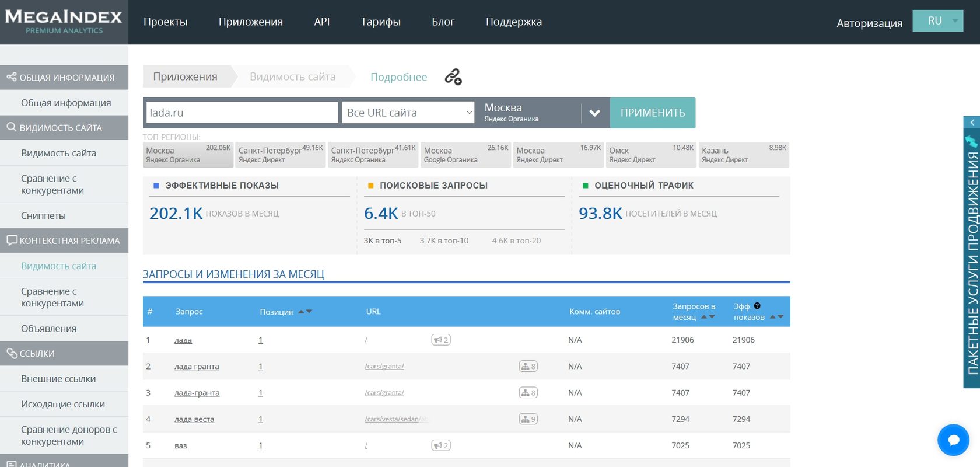980x467 pixels.
Task: Click the magnifier icon of ВИДИМОСТЬ САЙТА header
Action: point(11,127)
